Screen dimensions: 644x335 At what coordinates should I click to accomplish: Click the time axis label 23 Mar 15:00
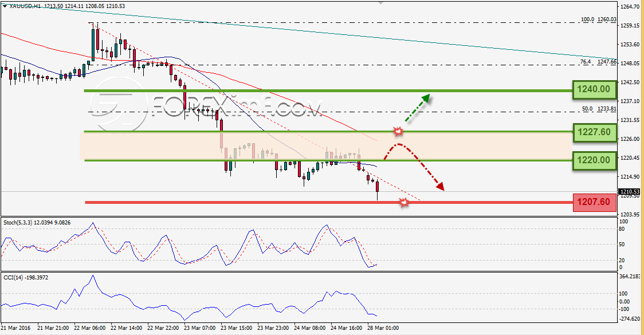[x=236, y=328]
